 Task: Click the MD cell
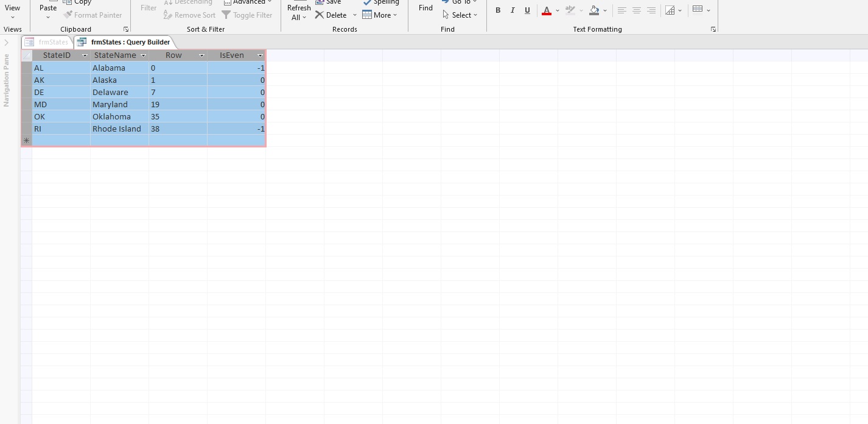click(x=61, y=104)
